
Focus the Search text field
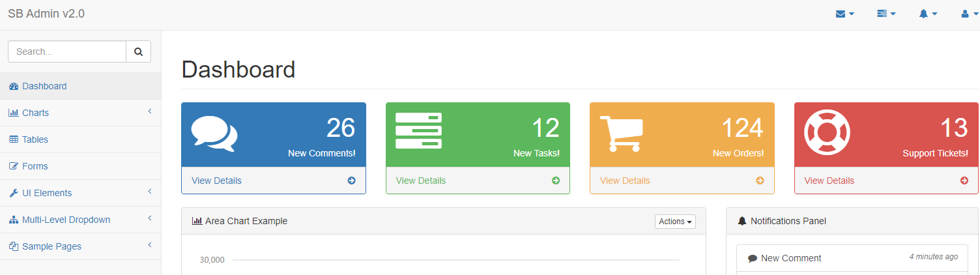pyautogui.click(x=66, y=51)
